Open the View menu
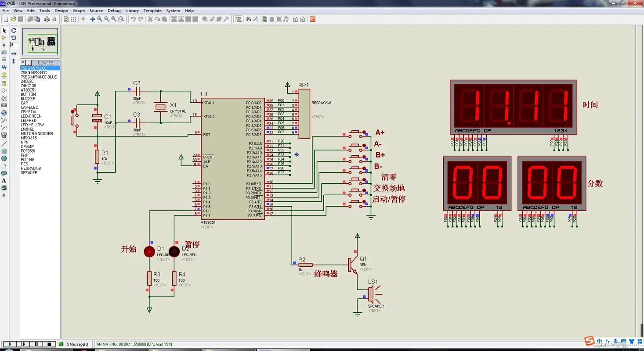Viewport: 644px width, 351px height. [x=18, y=11]
